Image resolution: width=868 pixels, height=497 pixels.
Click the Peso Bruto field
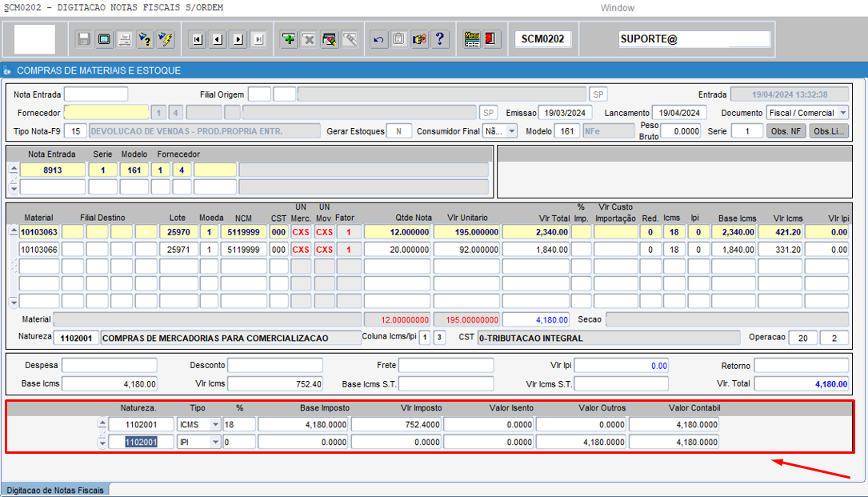click(681, 131)
